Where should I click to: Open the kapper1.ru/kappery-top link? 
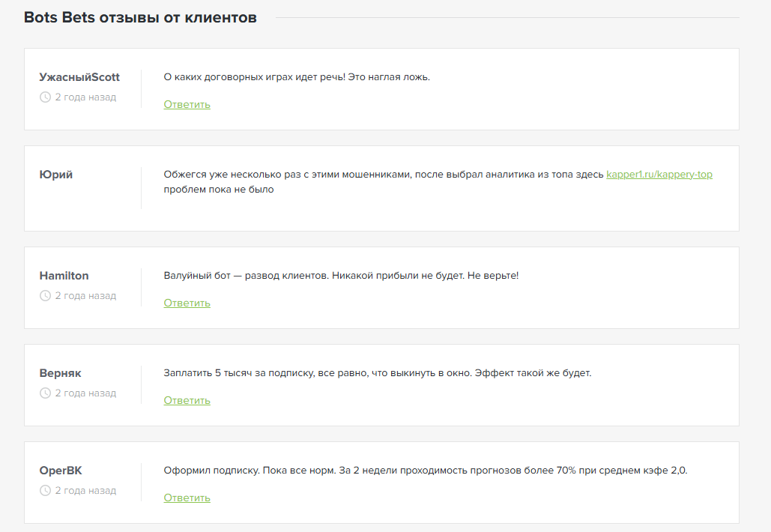pyautogui.click(x=659, y=175)
